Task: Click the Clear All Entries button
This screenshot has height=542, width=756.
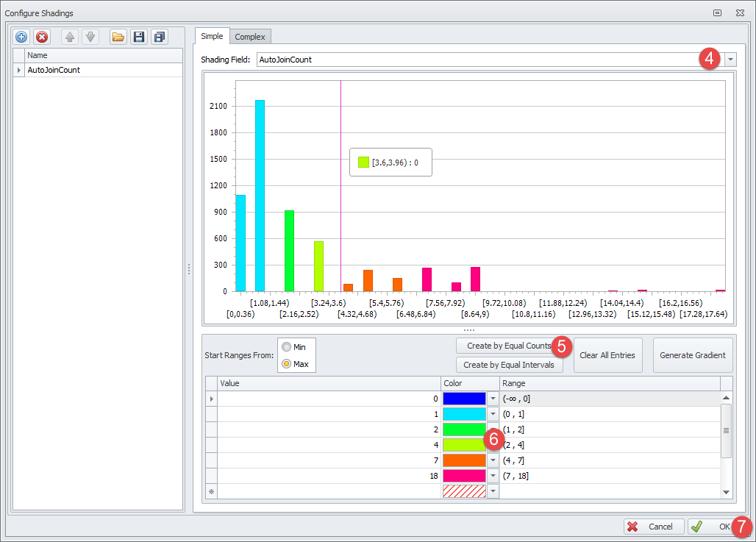Action: pos(607,355)
